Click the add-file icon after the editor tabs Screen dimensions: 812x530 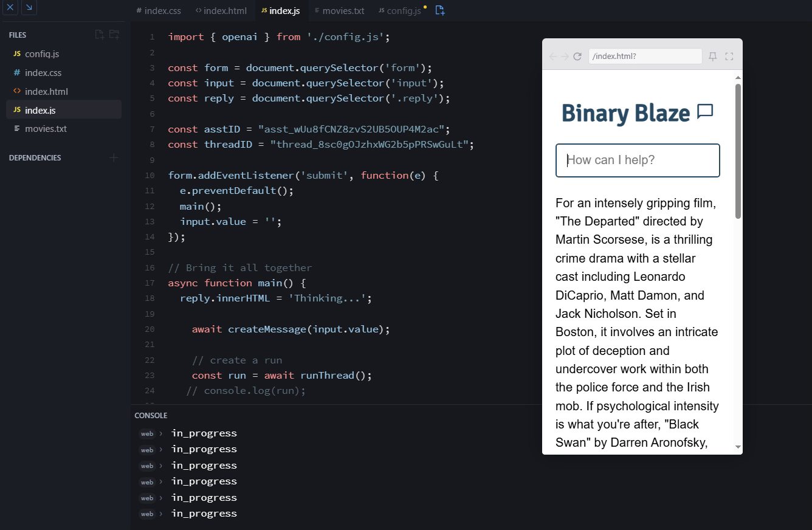440,10
